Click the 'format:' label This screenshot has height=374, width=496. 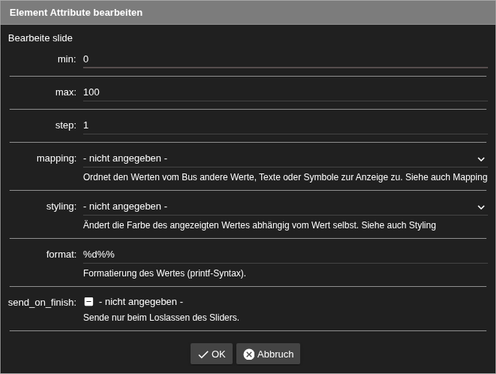pyautogui.click(x=61, y=255)
